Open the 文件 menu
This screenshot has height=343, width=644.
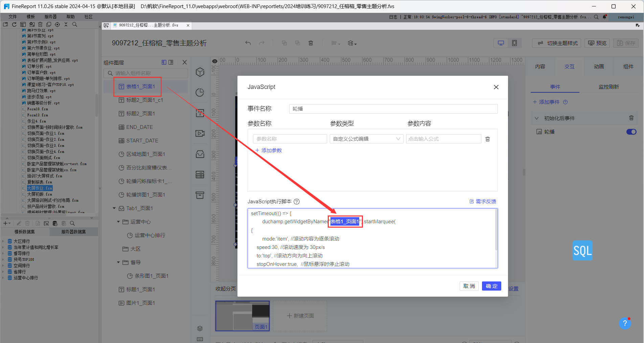(x=13, y=17)
